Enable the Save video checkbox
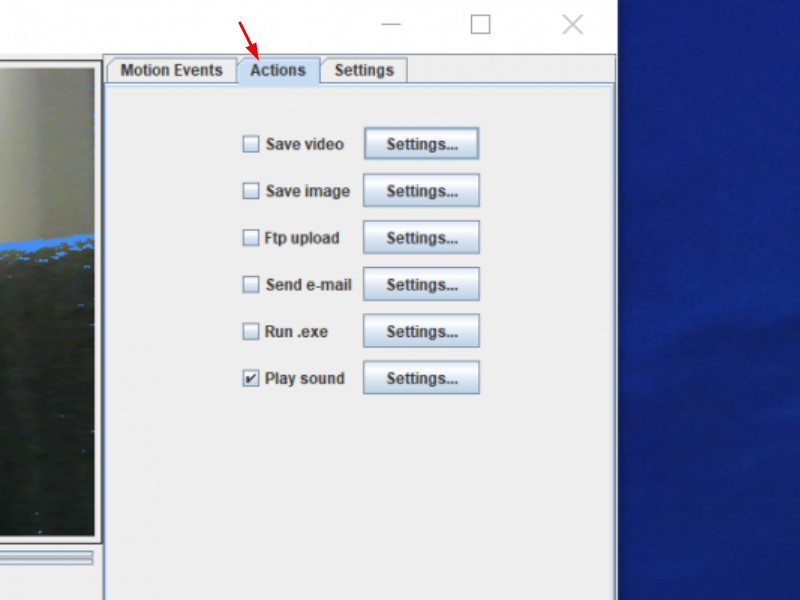This screenshot has width=800, height=600. [251, 144]
